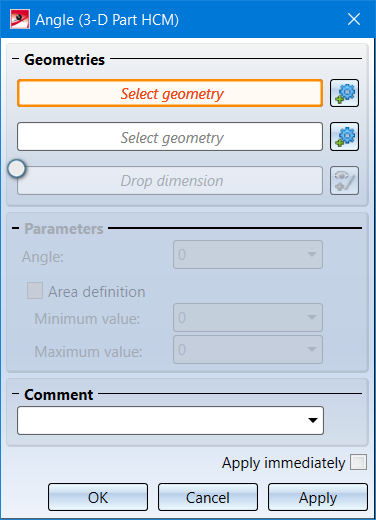376x520 pixels.
Task: Click the gear-plus icon beside first geometry field
Action: point(344,93)
